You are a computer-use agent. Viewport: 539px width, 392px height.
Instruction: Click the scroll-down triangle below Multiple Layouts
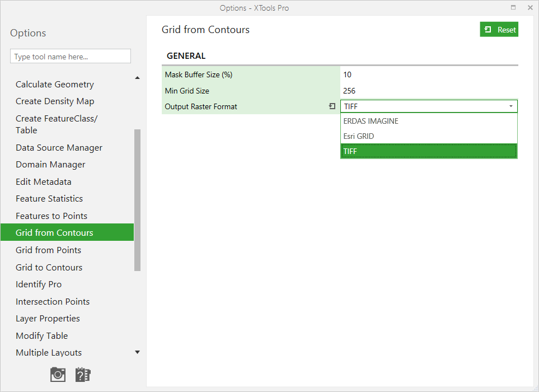137,352
